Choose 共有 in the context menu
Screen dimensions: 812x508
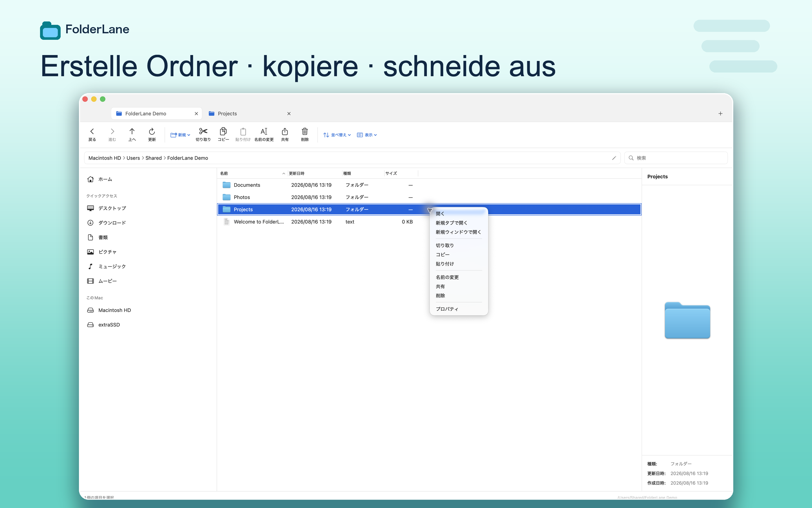(458, 286)
